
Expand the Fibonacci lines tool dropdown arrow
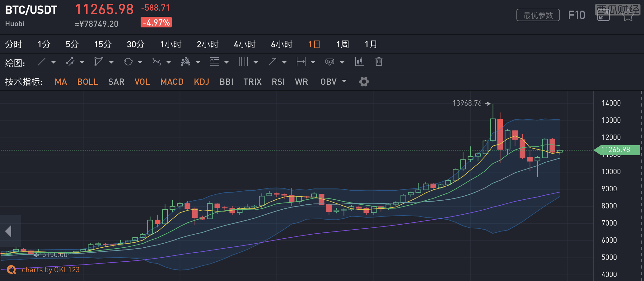pyautogui.click(x=226, y=62)
